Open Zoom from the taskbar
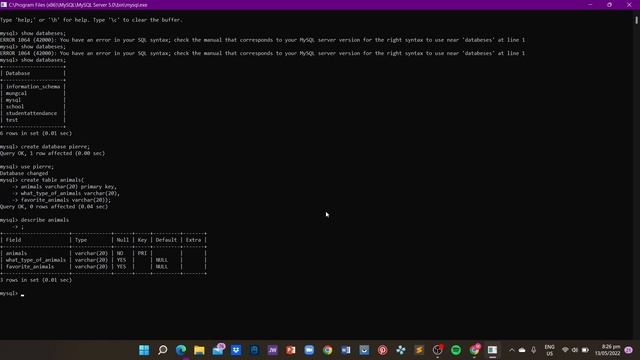This screenshot has height=360, width=640. pos(309,350)
